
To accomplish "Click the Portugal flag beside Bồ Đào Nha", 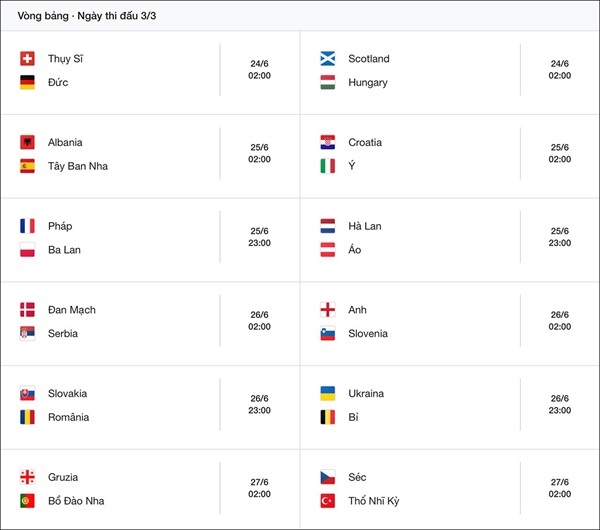I will [27, 501].
